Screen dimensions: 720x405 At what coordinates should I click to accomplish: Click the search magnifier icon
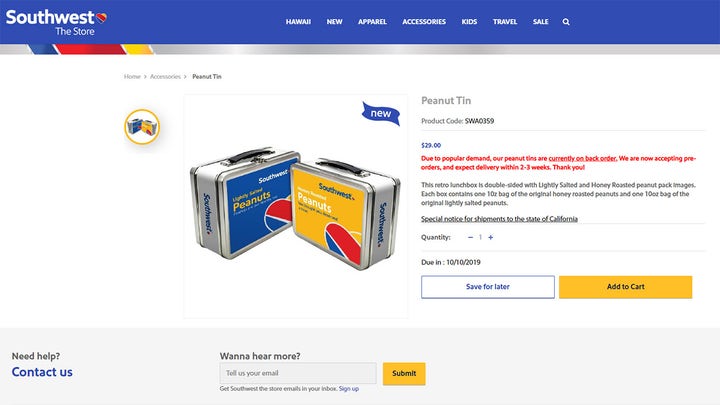[x=566, y=22]
